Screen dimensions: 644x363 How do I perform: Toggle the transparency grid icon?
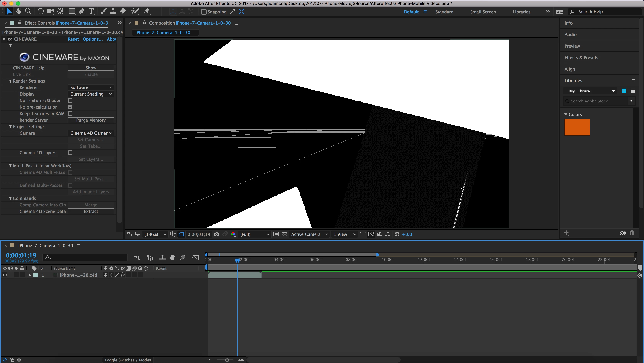click(284, 234)
